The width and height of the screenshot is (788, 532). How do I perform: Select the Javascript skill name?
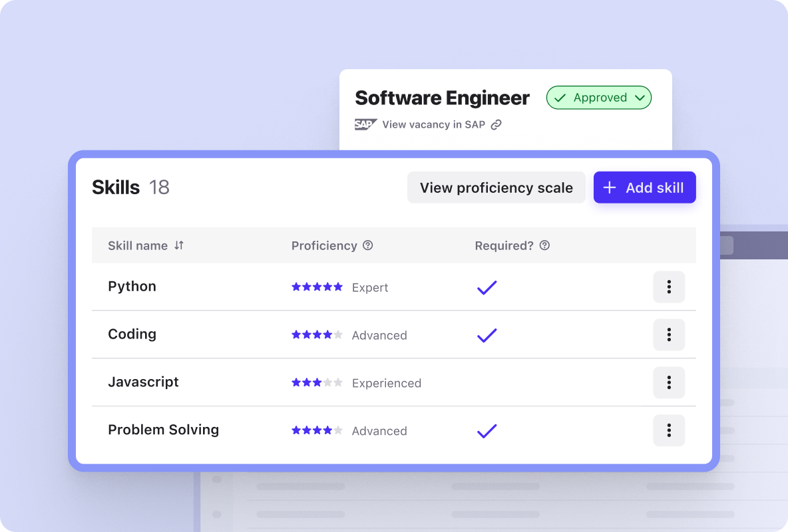click(143, 382)
